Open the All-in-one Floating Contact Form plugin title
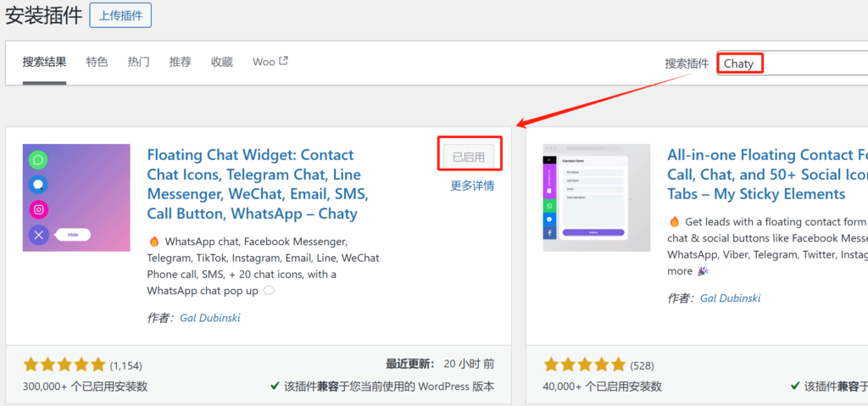 (x=767, y=175)
